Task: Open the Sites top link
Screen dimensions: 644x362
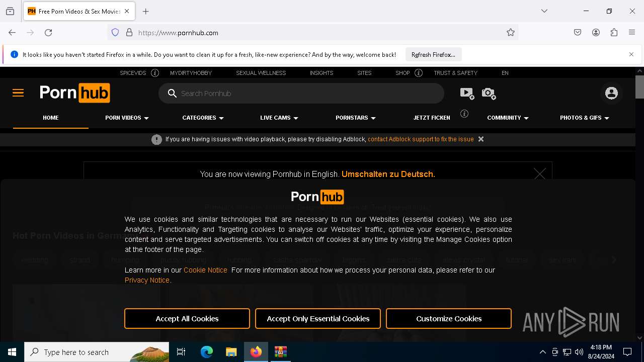Action: [x=364, y=73]
